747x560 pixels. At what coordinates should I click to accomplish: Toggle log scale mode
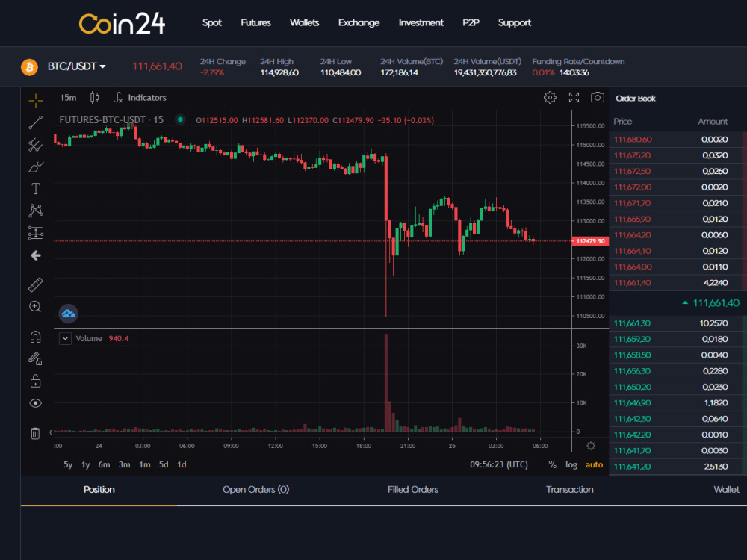(571, 464)
